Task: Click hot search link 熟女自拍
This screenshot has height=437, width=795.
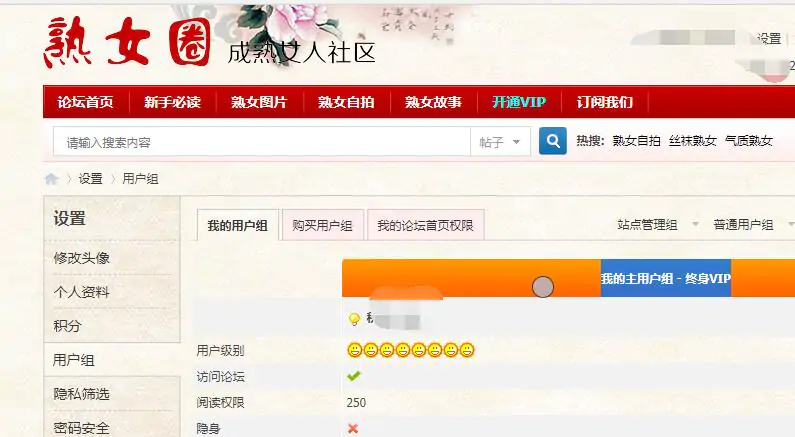Action: (x=636, y=140)
